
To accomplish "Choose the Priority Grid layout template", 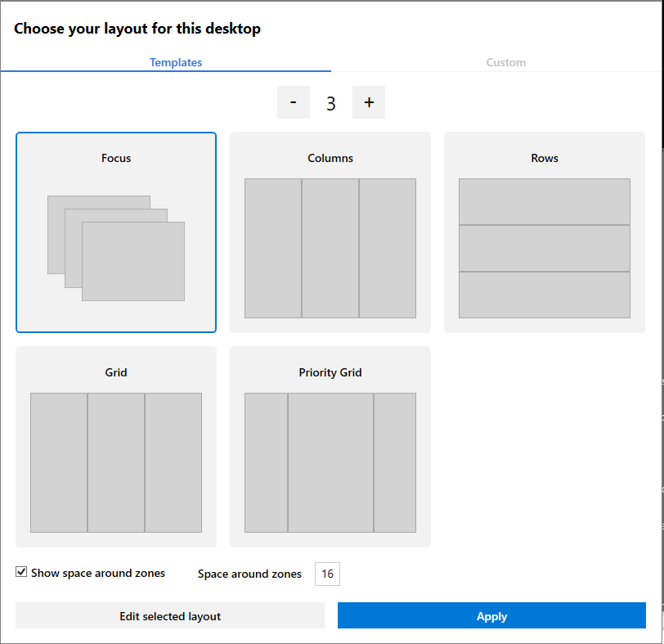I will pos(330,447).
